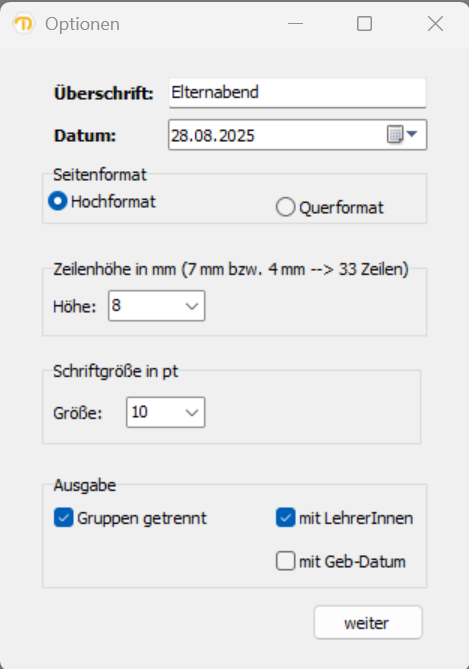Disable the mit LehrerInnen option
This screenshot has width=469, height=669.
point(285,518)
